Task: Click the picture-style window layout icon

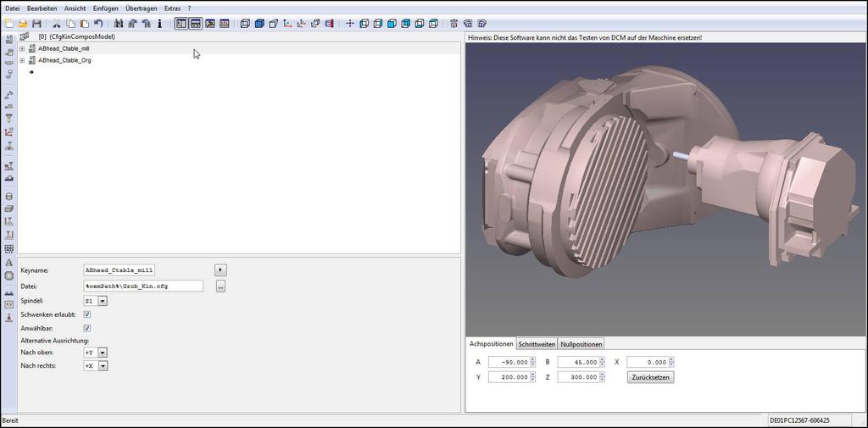Action: pyautogui.click(x=210, y=24)
